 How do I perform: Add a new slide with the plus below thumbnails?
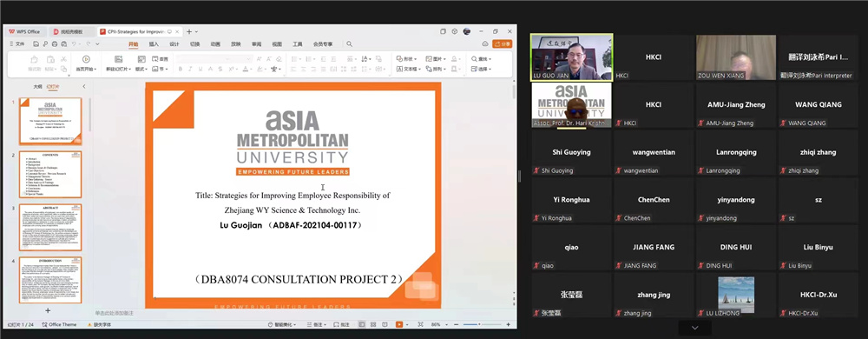click(48, 311)
